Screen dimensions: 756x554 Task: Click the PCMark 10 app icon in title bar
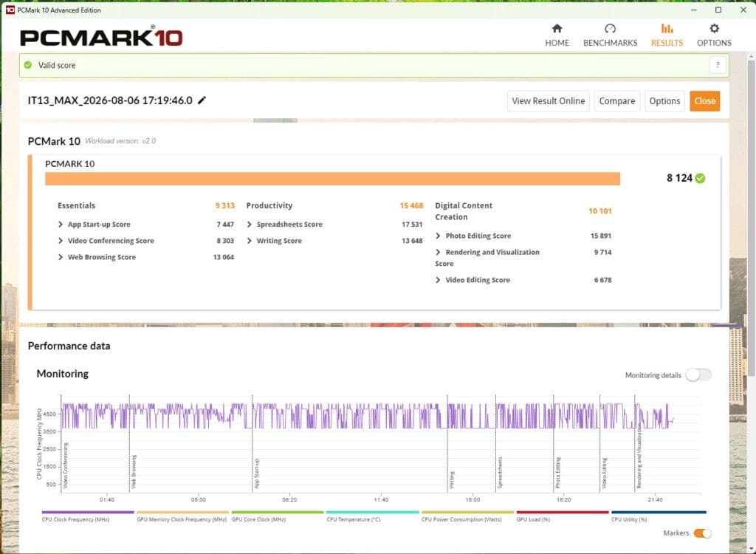[10, 10]
